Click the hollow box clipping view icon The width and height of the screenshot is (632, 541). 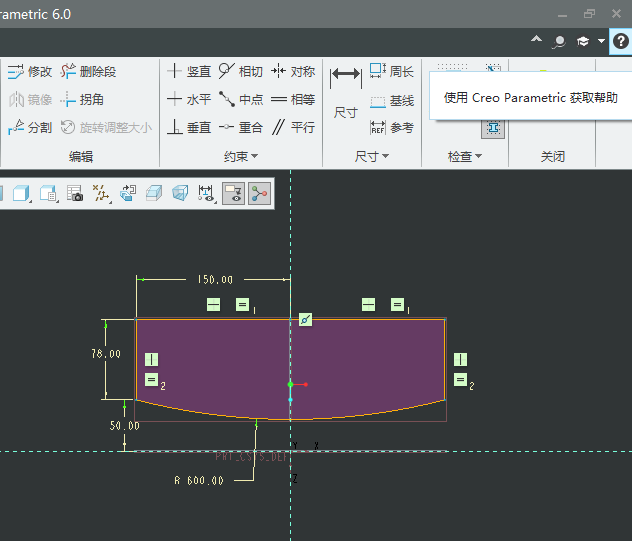click(x=180, y=194)
